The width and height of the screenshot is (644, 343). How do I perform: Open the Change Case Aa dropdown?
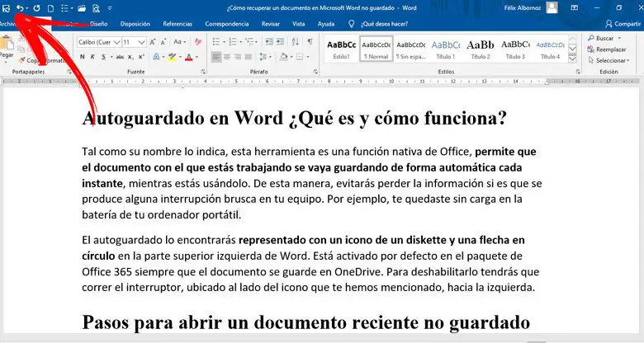click(179, 42)
